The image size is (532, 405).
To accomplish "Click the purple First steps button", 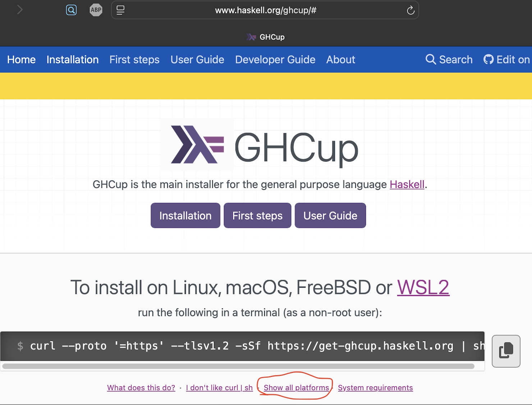I will [x=257, y=215].
